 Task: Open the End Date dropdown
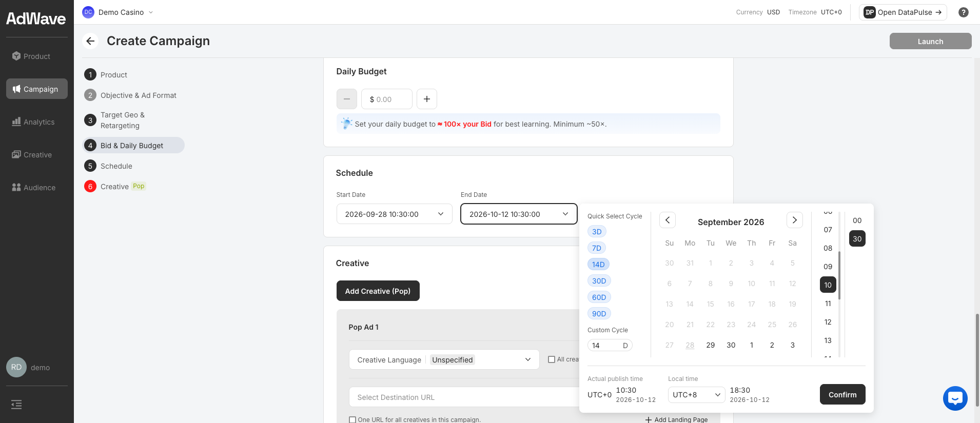click(519, 214)
